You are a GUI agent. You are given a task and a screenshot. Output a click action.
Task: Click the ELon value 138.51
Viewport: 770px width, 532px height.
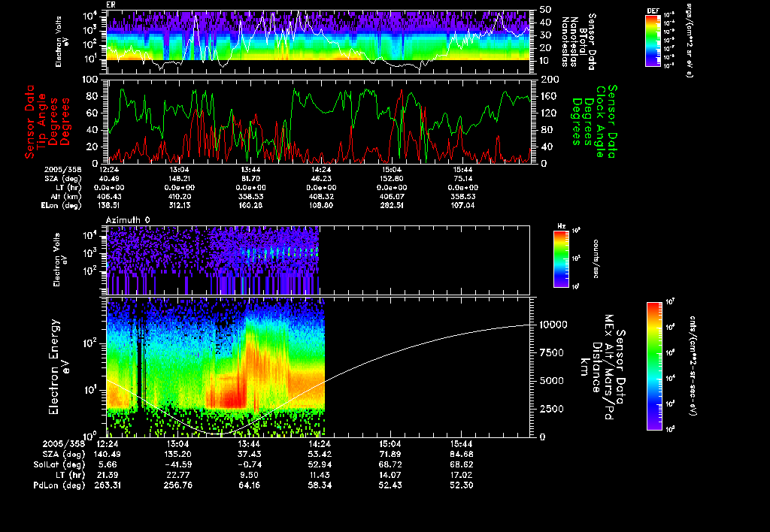(109, 206)
